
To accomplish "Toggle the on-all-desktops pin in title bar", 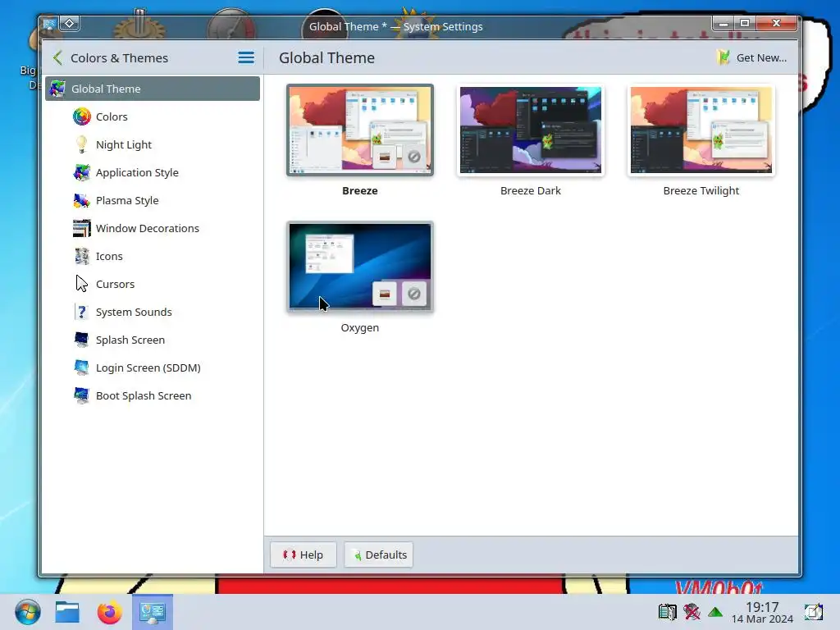I will 70,24.
